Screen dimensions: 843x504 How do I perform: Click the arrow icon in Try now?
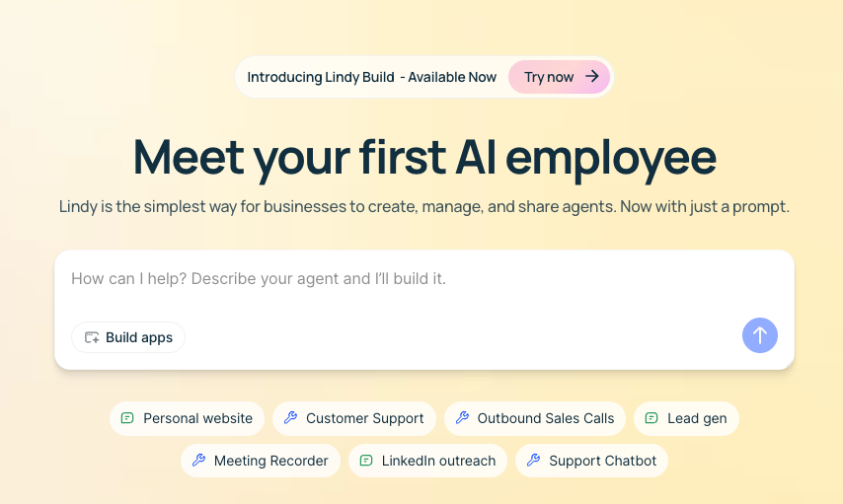pos(592,76)
